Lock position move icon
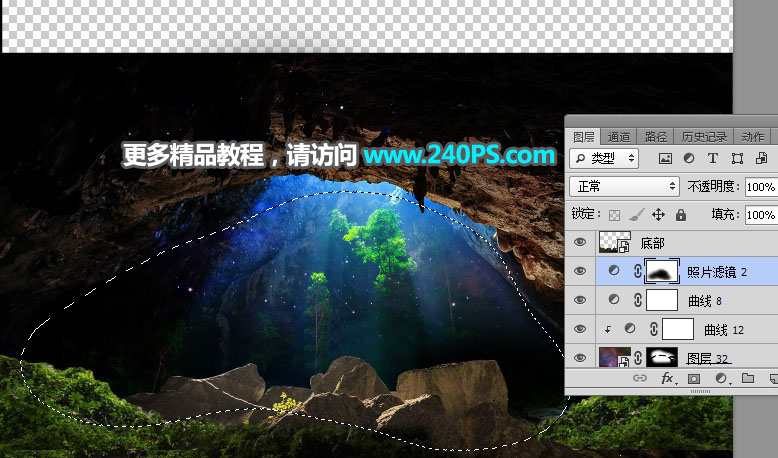The height and width of the screenshot is (458, 778). pos(658,214)
